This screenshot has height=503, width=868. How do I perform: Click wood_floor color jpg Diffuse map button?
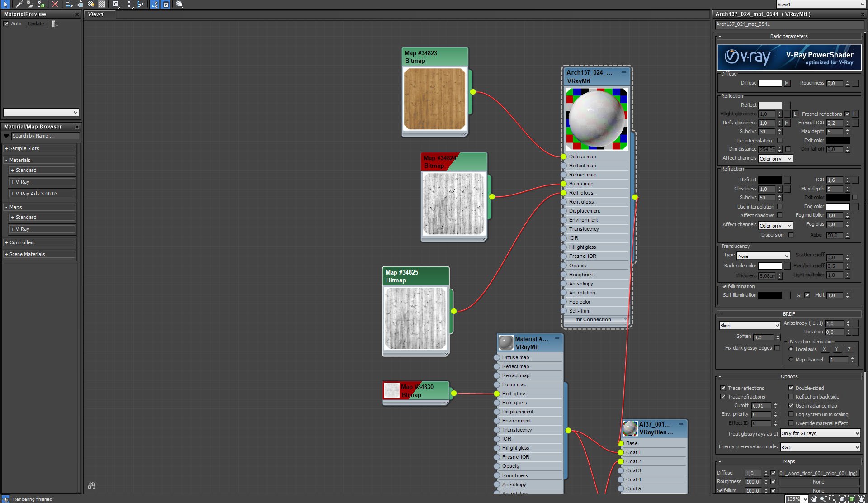819,473
